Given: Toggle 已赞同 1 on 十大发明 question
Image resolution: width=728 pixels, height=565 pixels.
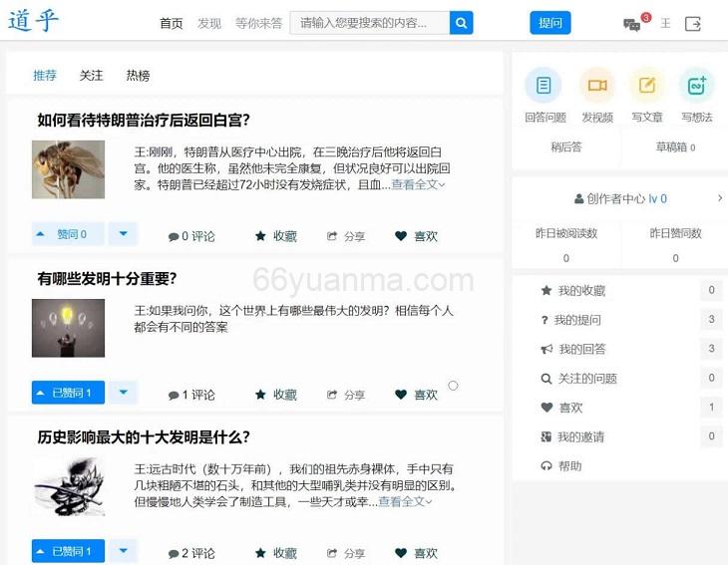Looking at the screenshot, I should coord(68,551).
